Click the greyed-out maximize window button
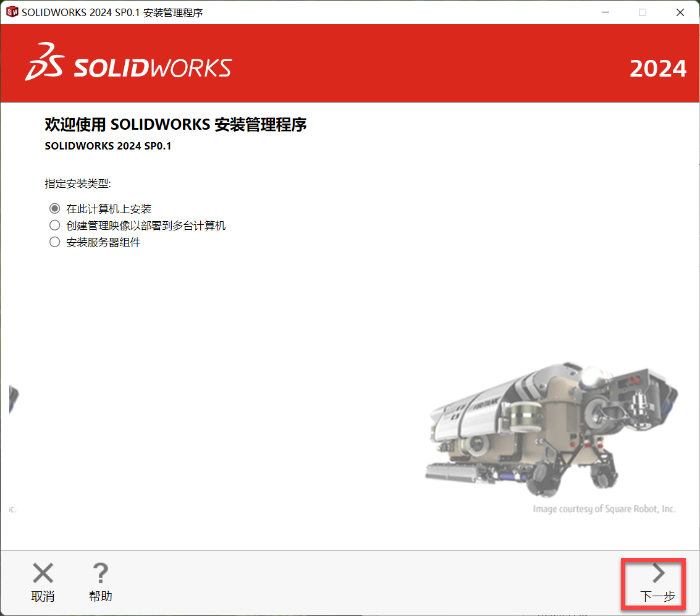This screenshot has width=700, height=616. pyautogui.click(x=643, y=12)
